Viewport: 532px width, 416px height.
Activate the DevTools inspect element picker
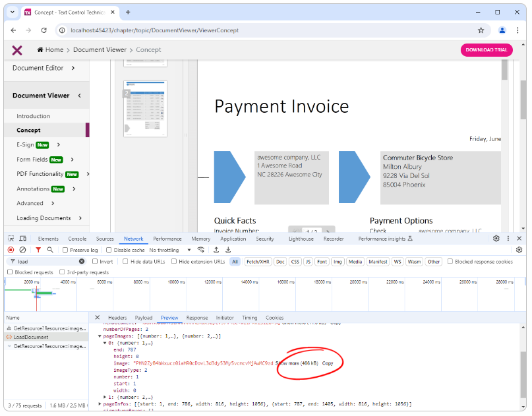point(11,239)
